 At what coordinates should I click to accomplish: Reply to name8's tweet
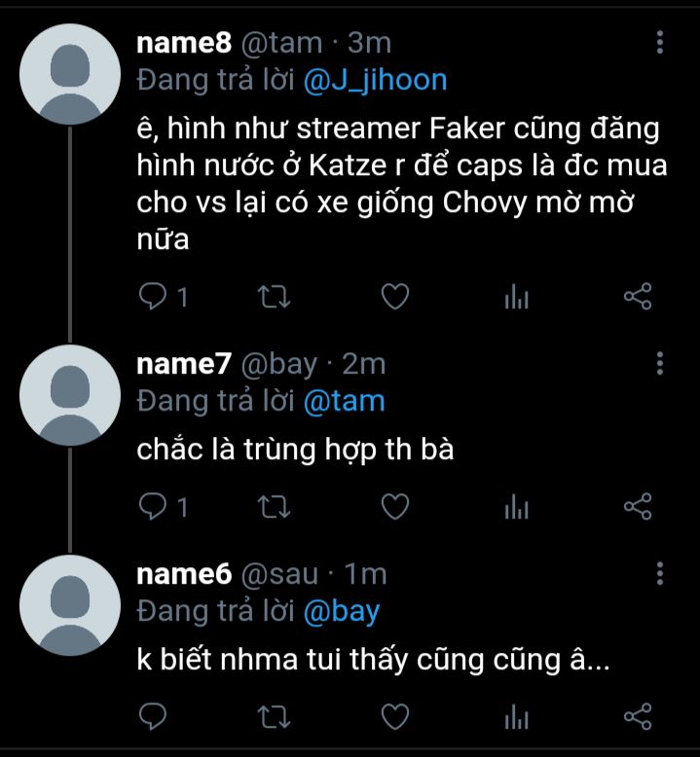click(x=153, y=297)
